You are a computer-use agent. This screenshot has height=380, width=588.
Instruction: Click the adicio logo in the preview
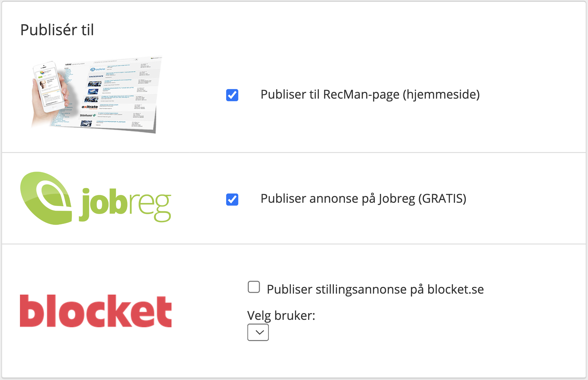pyautogui.click(x=98, y=69)
